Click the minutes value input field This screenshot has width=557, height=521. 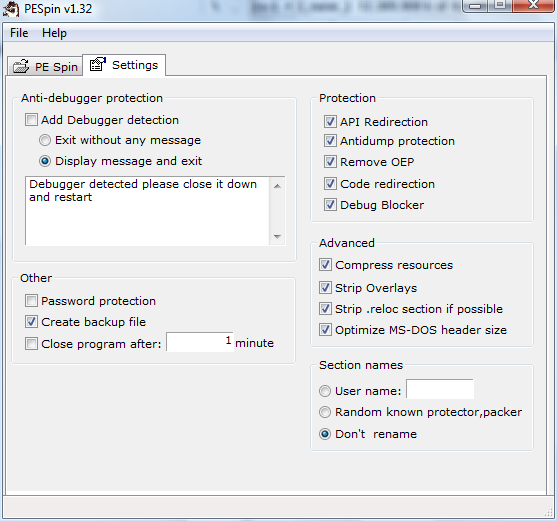200,342
